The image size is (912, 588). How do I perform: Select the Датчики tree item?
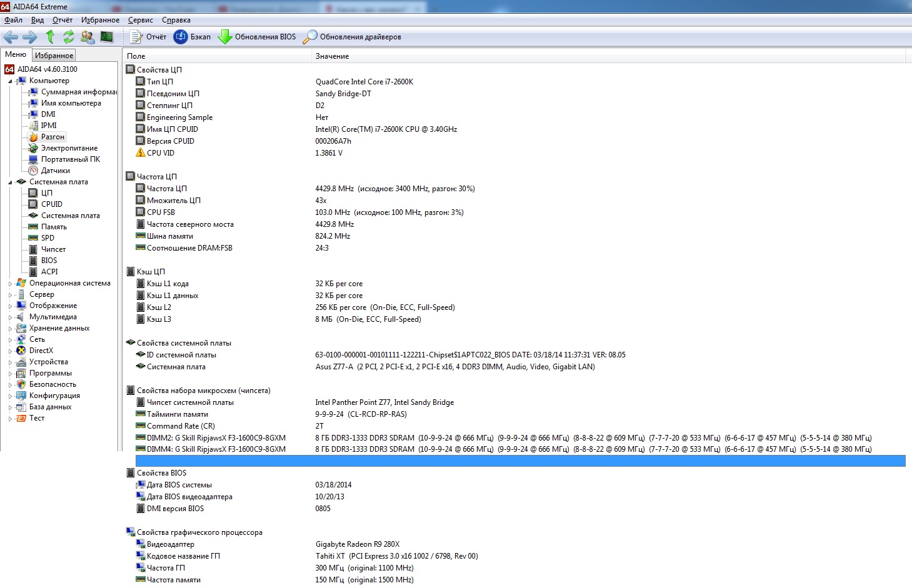tap(56, 171)
